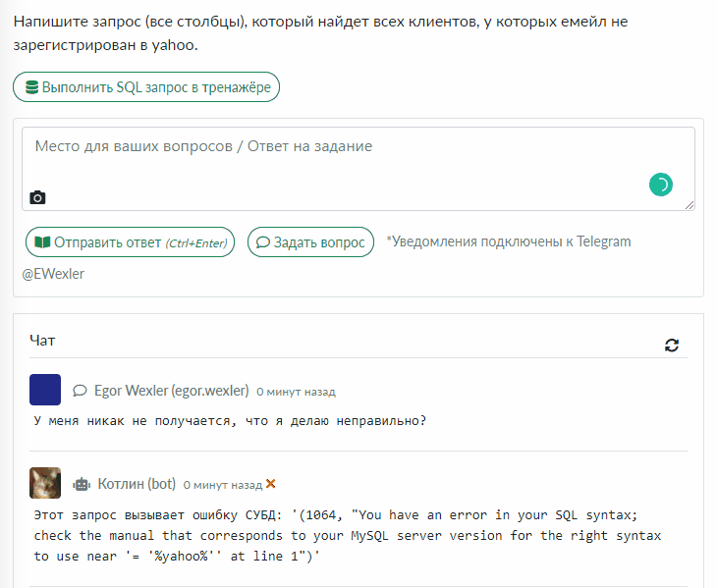Open Egor Wexler's blue avatar

pos(45,390)
